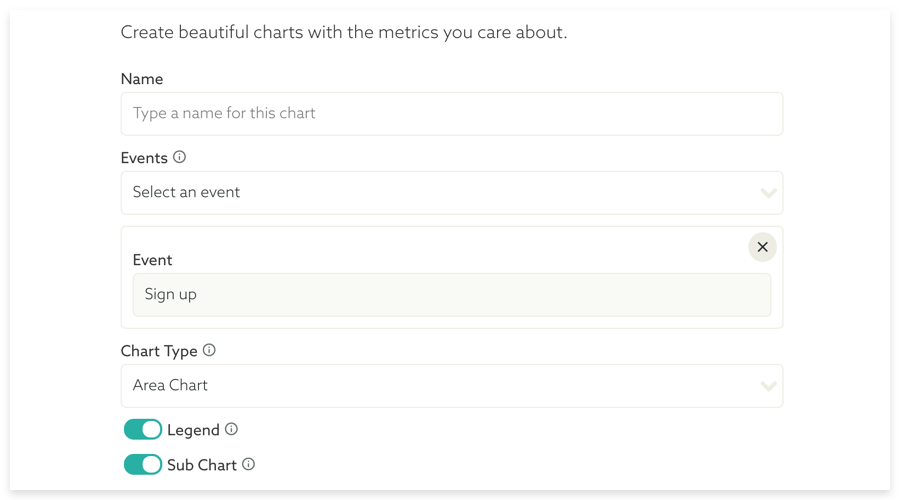Click the info icon beside Events label

[180, 157]
